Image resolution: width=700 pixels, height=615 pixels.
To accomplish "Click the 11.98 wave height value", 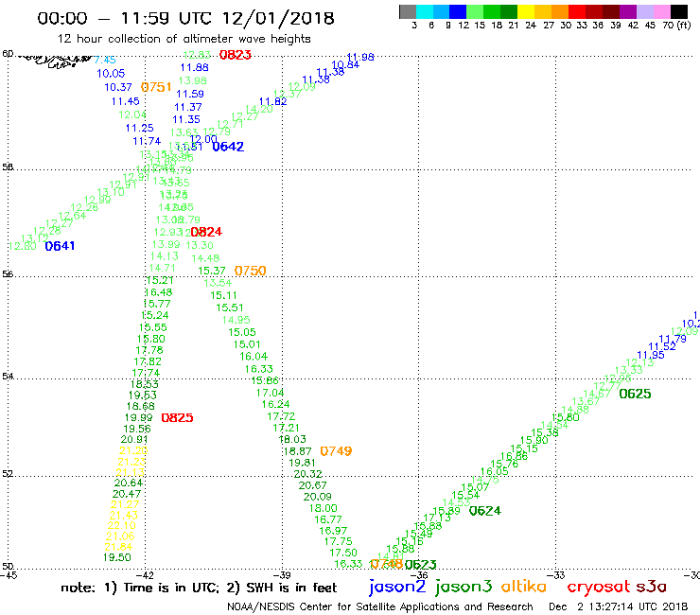I will [360, 57].
